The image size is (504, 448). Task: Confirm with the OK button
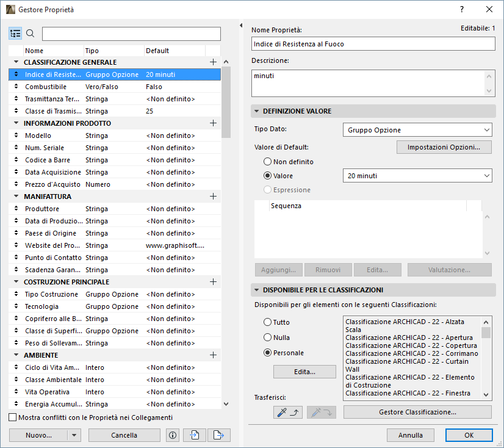(x=469, y=435)
